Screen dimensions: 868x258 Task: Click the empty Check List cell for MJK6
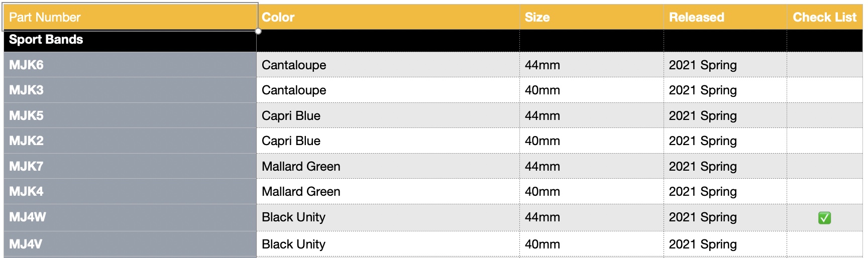pyautogui.click(x=825, y=65)
